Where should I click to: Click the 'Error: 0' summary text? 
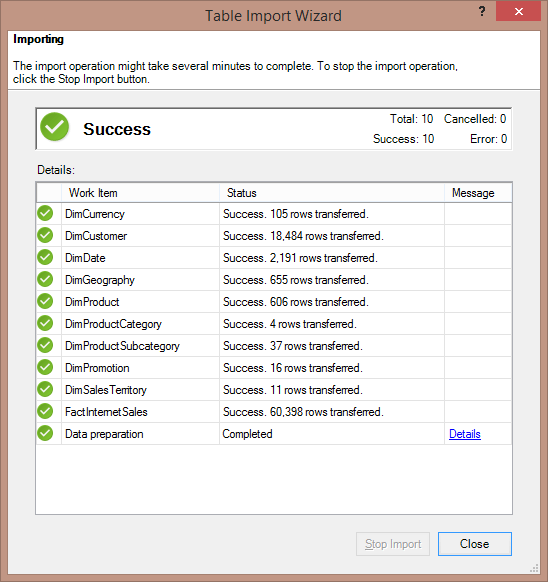[489, 139]
